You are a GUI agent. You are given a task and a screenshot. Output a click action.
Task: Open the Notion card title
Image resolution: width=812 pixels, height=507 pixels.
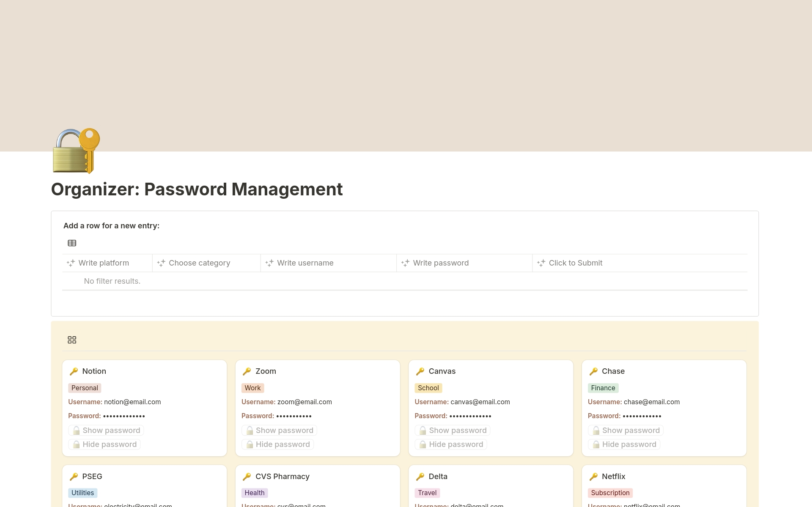tap(94, 371)
